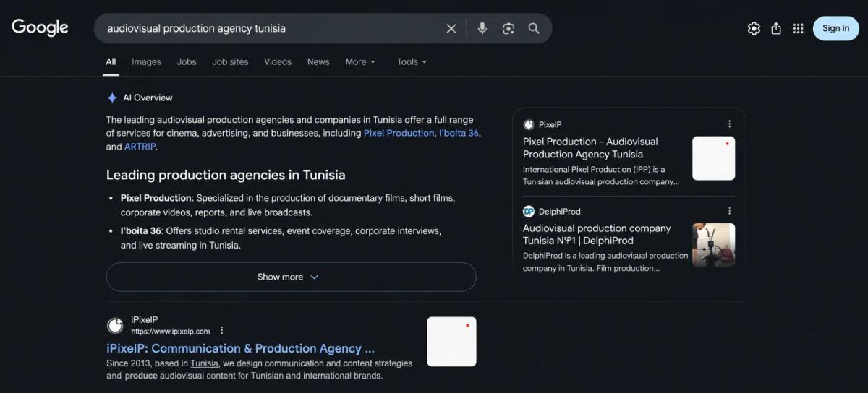Open Audiovisual production company Tunisia DelphiProd title

coord(597,234)
